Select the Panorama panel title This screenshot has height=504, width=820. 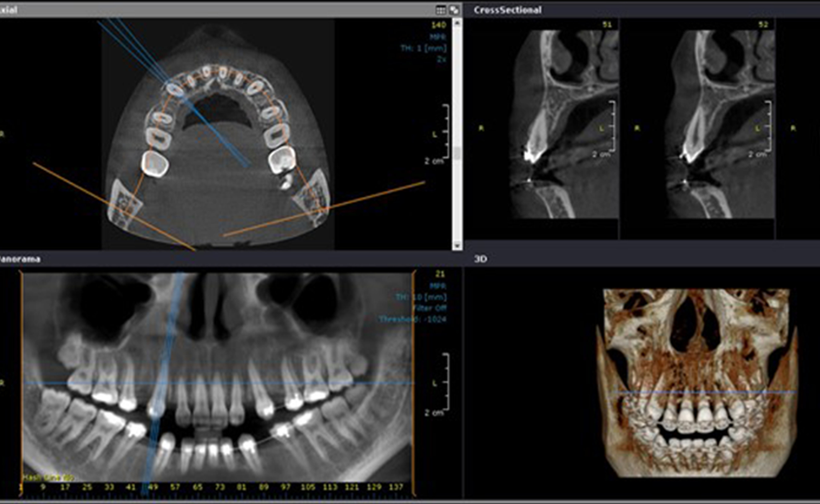(20, 259)
